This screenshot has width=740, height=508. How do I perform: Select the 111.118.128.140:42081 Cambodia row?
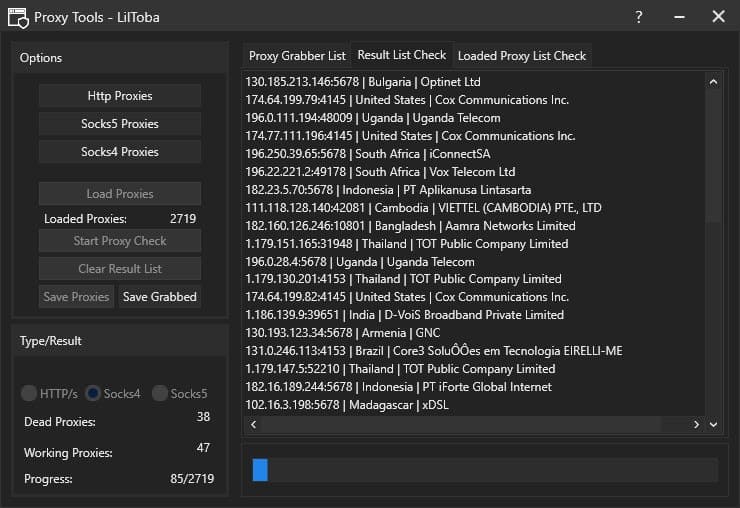tap(474, 207)
